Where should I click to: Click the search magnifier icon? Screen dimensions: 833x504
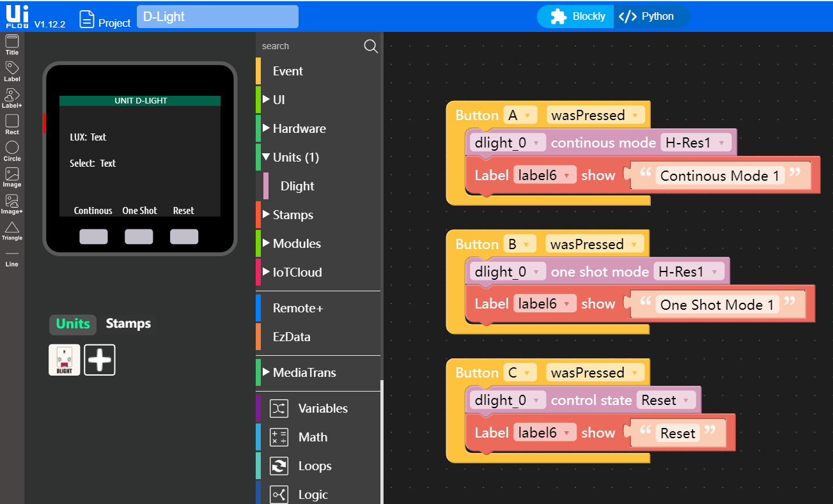[x=371, y=46]
